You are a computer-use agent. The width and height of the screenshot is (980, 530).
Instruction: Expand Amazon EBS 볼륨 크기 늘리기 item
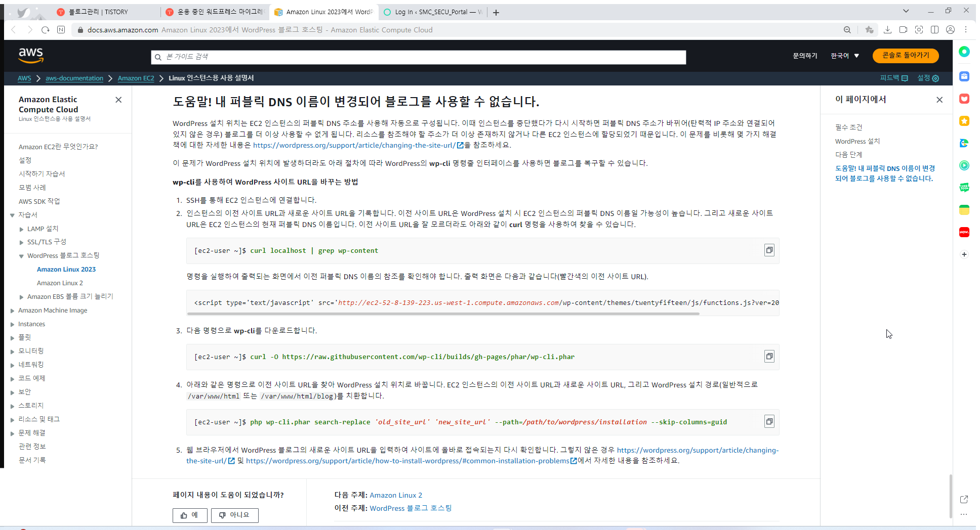click(22, 297)
